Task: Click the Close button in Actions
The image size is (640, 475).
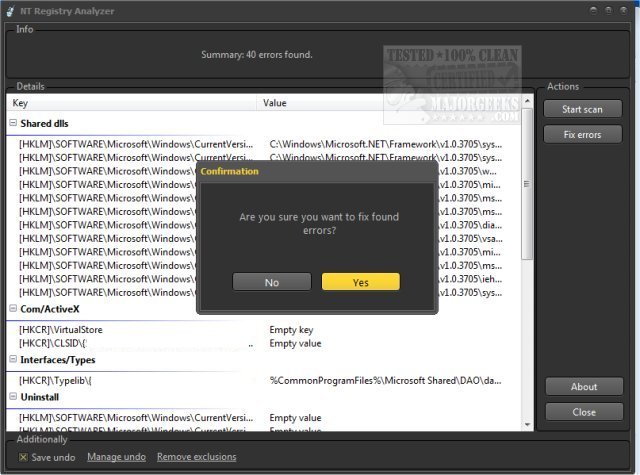Action: point(584,412)
